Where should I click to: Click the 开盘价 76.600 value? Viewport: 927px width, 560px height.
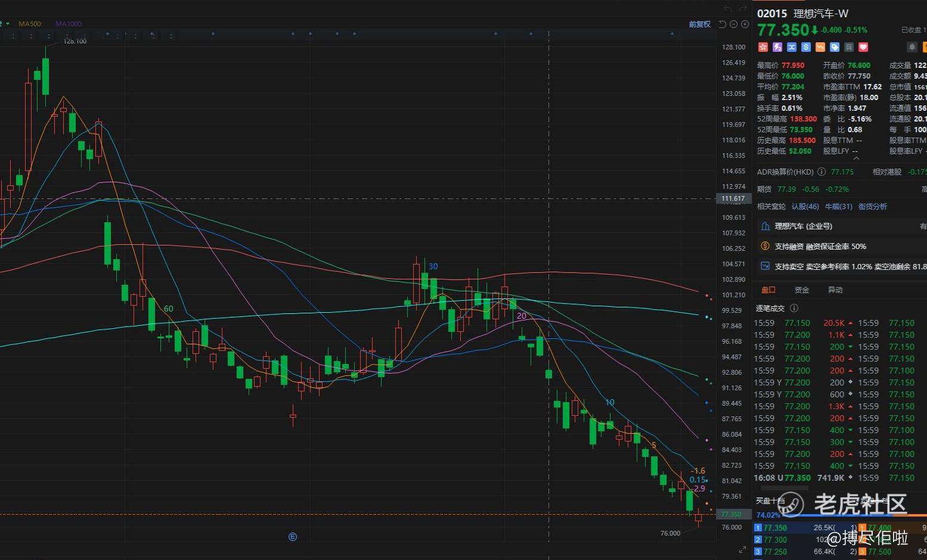[x=859, y=66]
